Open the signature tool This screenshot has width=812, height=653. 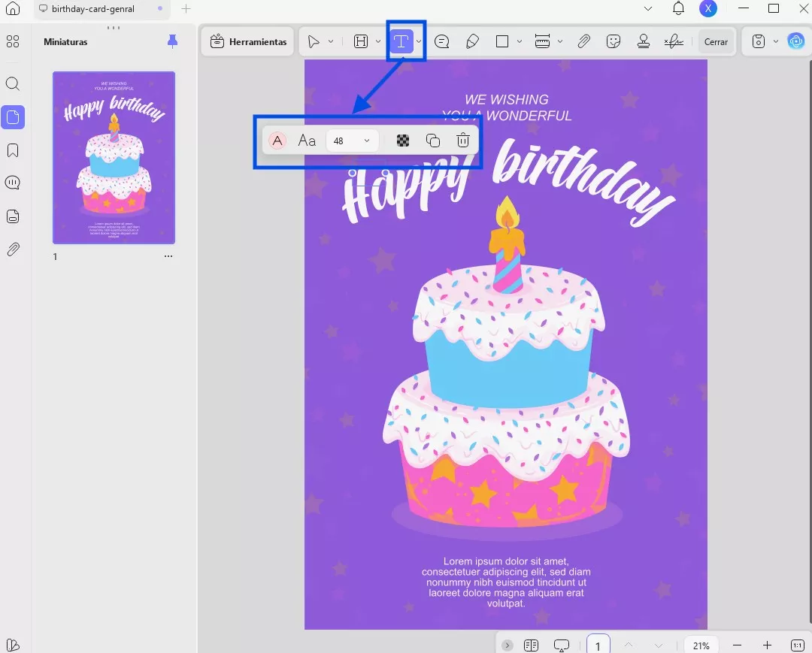click(x=674, y=41)
